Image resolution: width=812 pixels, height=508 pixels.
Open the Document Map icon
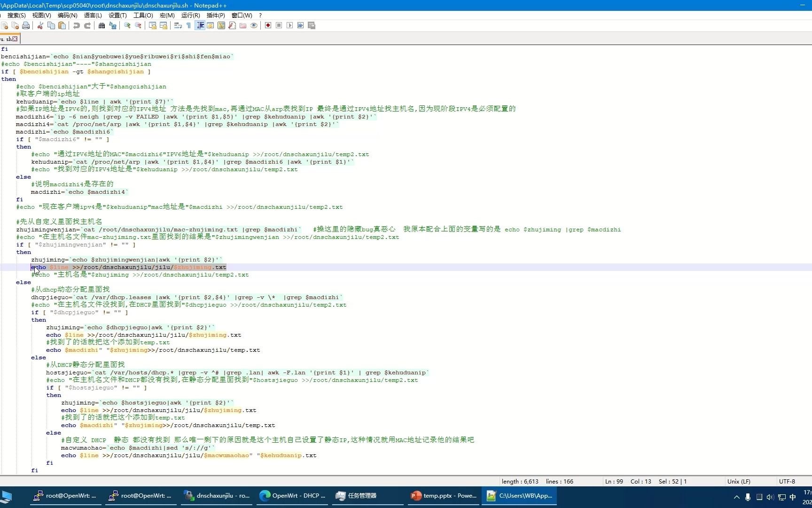tap(221, 25)
